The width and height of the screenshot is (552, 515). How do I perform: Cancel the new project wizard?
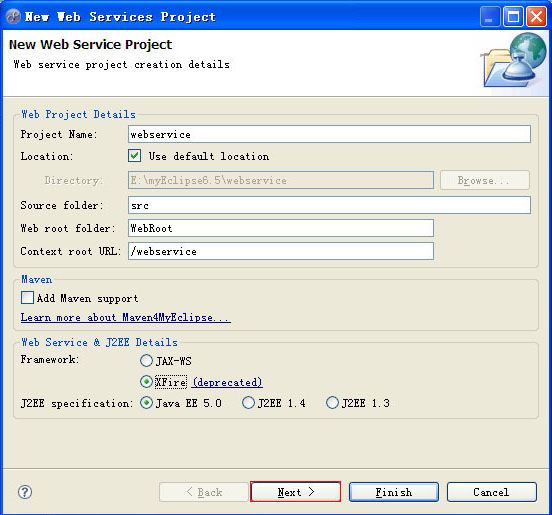click(492, 492)
